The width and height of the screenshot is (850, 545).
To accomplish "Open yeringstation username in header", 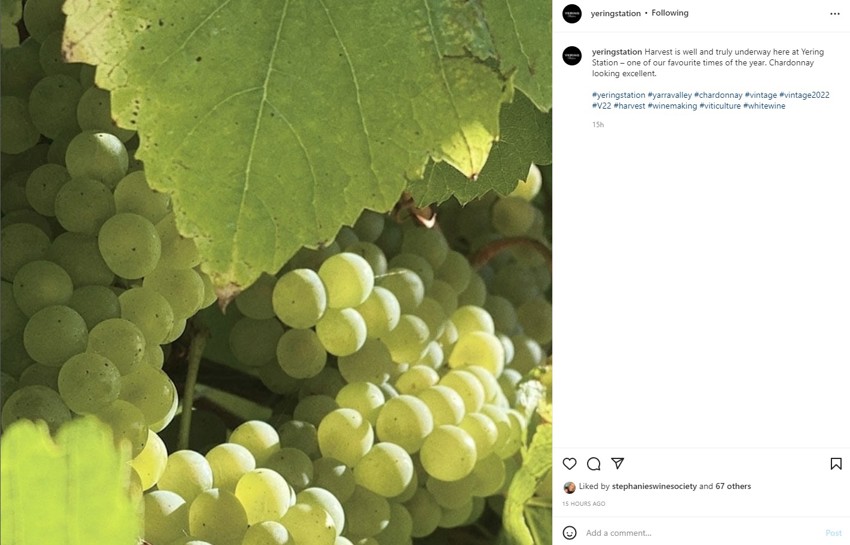I will [x=615, y=13].
